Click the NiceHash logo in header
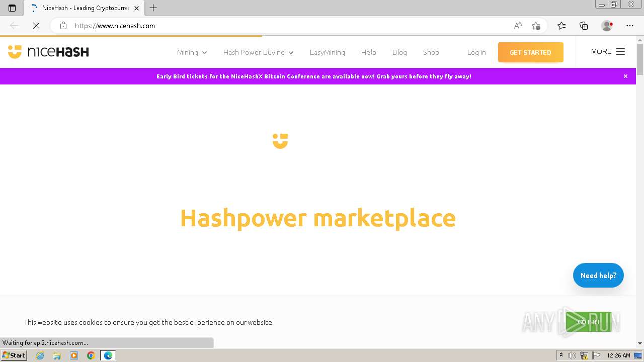 pyautogui.click(x=48, y=52)
